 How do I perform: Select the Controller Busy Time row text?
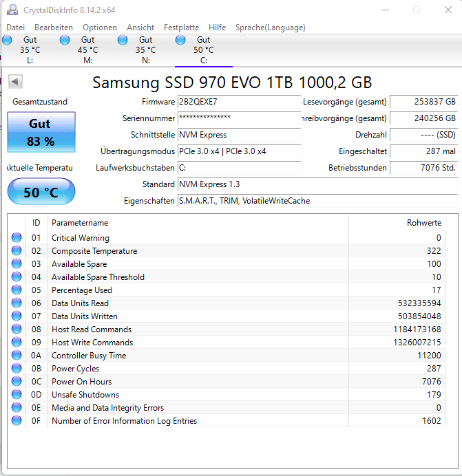click(x=89, y=355)
